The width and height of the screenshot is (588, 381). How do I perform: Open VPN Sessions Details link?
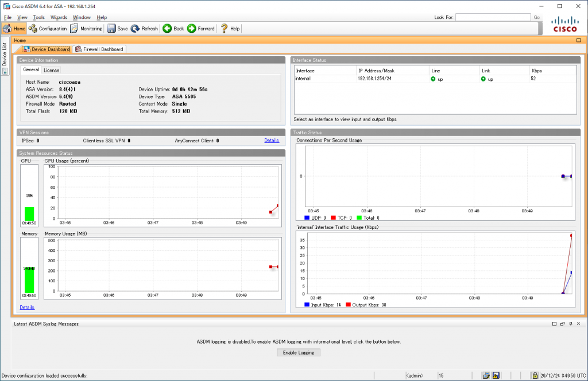[272, 141]
